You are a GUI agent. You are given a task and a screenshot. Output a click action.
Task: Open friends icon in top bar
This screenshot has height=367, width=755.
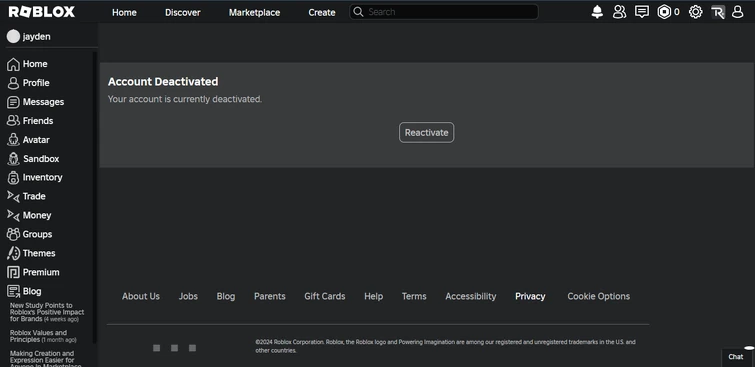point(619,12)
